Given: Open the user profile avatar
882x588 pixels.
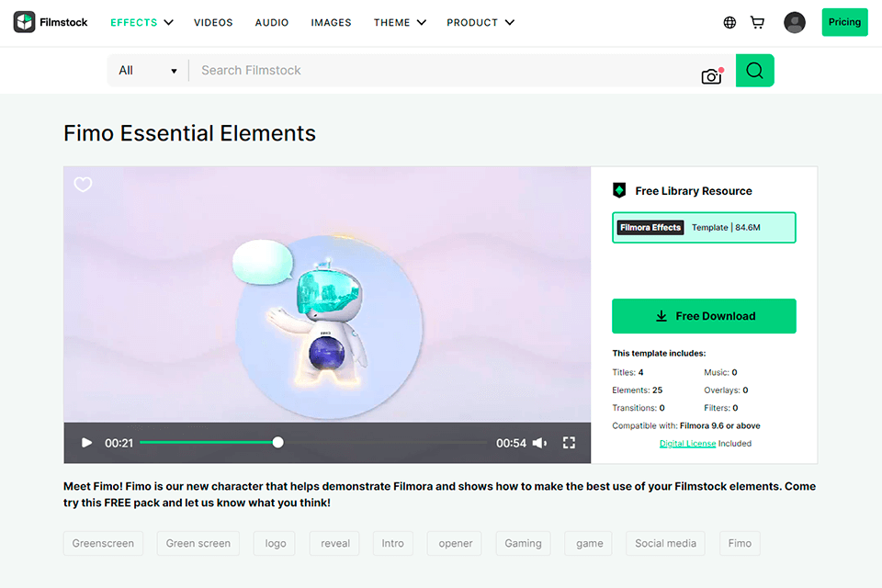Looking at the screenshot, I should click(794, 22).
